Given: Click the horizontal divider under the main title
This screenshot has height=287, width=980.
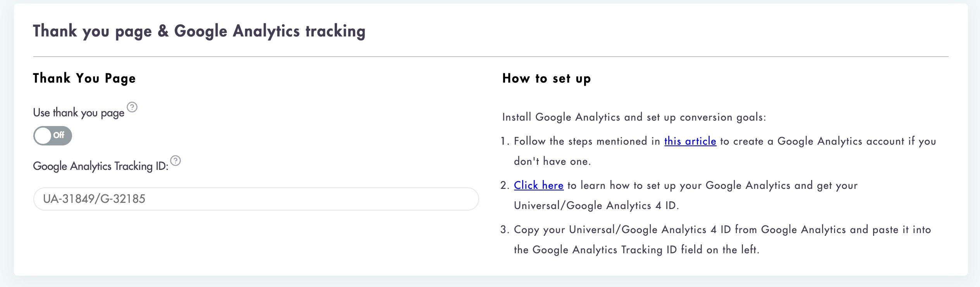Looking at the screenshot, I should (491, 57).
